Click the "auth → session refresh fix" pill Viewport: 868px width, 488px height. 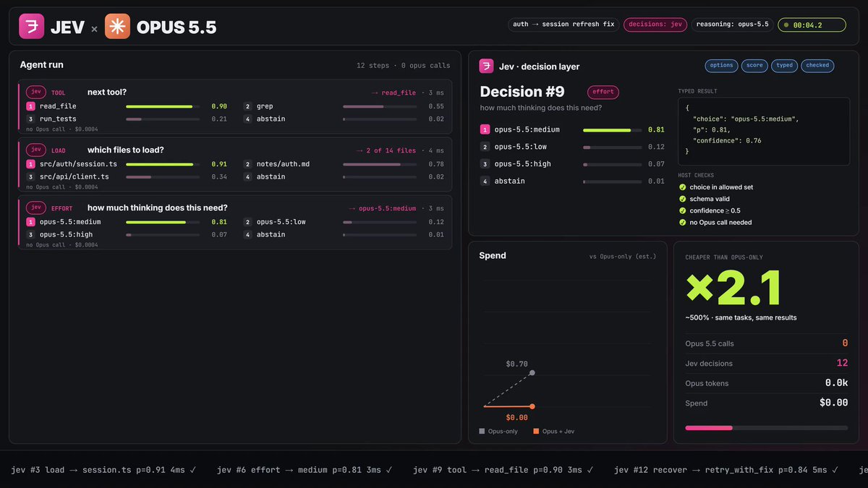pyautogui.click(x=563, y=25)
